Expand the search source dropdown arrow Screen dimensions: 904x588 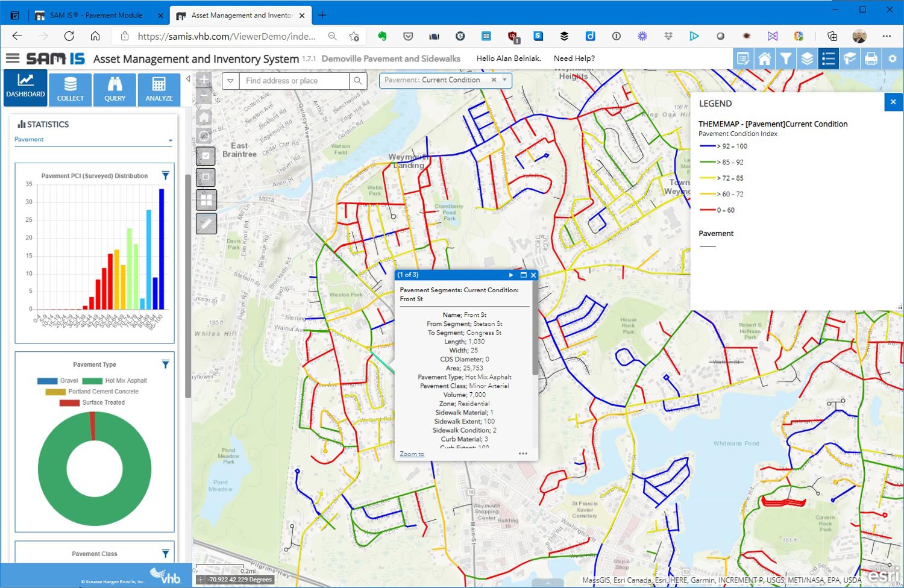tap(230, 81)
